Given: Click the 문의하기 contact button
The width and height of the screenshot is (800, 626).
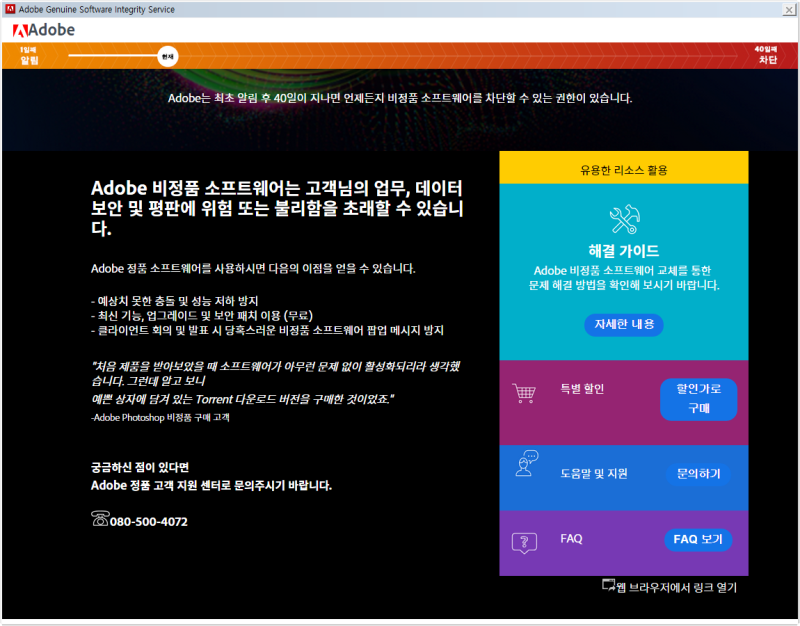Looking at the screenshot, I should (x=698, y=474).
